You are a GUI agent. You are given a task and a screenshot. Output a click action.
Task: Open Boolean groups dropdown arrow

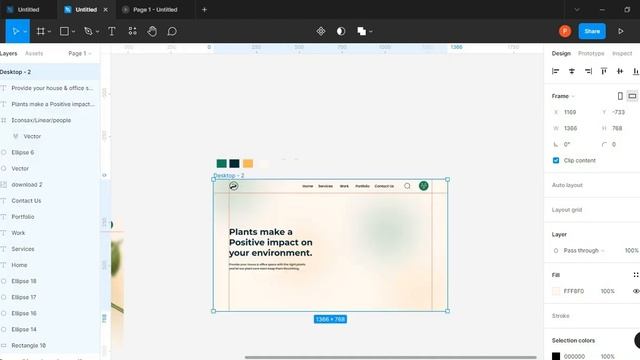pyautogui.click(x=371, y=31)
